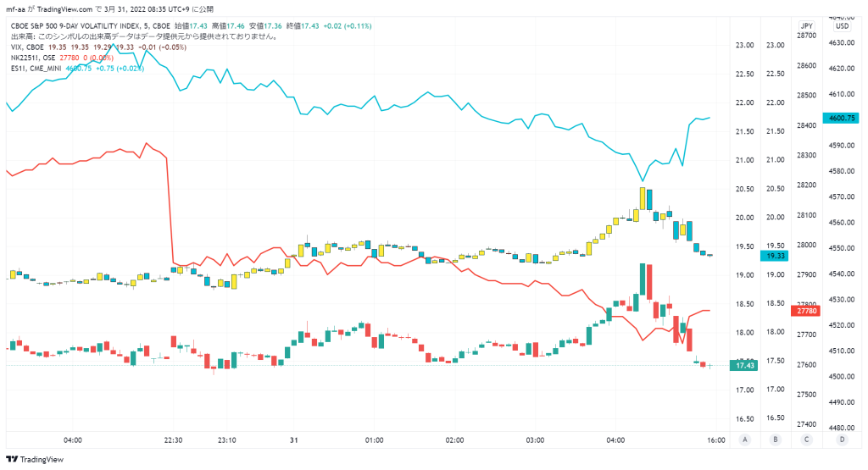Image resolution: width=868 pixels, height=470 pixels.
Task: Select the CBOE S&P 500 9-DAY VOLATILITY INDEX title
Action: [90, 26]
